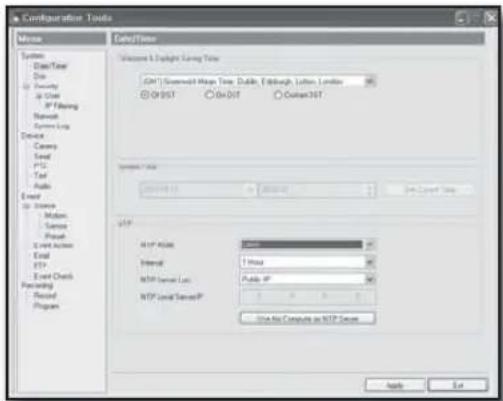Viewport: 503px width, 401px height.
Task: Open the GMT time zone dropdown
Action: tap(369, 81)
